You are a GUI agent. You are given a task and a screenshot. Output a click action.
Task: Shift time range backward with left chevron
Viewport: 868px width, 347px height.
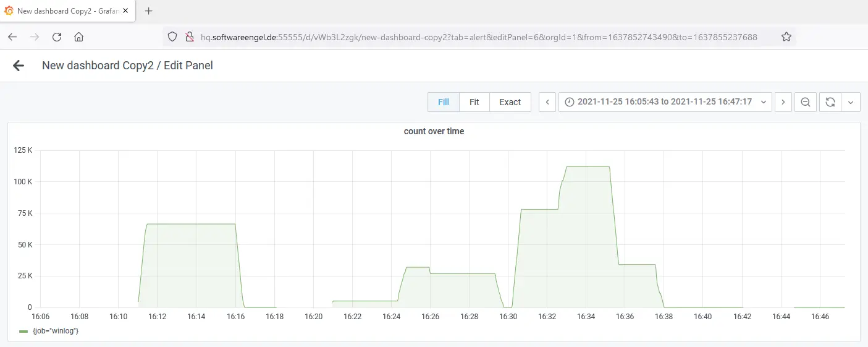(x=547, y=102)
